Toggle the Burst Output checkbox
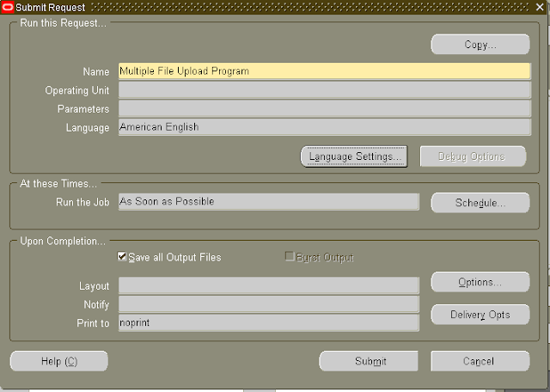Screen dimensions: 550x392 (290, 256)
